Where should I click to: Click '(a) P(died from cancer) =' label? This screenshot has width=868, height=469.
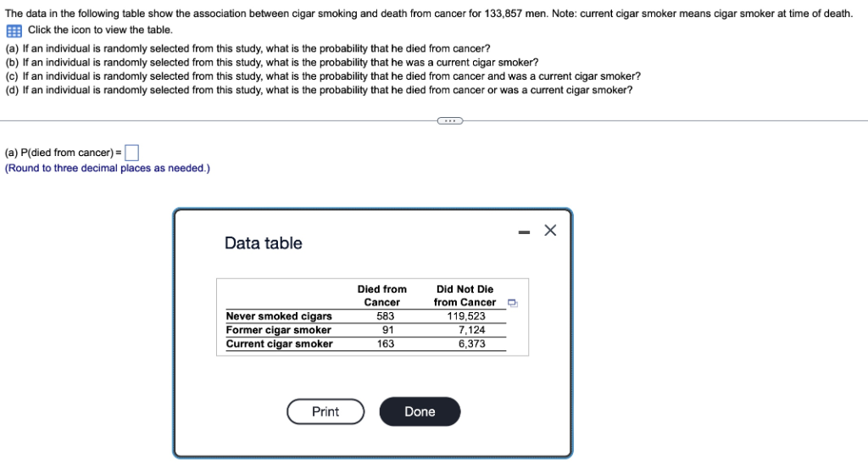coord(63,153)
